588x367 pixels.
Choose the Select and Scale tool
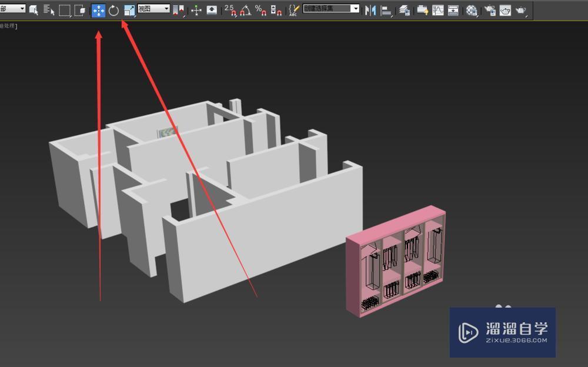click(129, 10)
